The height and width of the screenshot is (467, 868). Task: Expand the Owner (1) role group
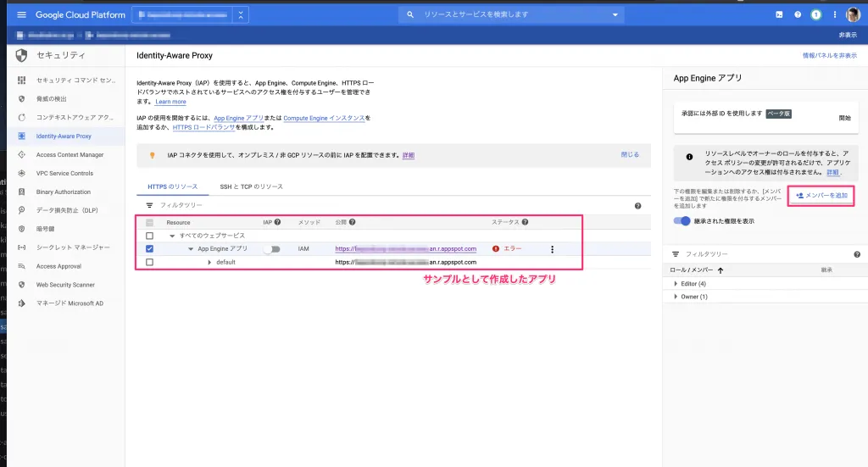point(676,297)
